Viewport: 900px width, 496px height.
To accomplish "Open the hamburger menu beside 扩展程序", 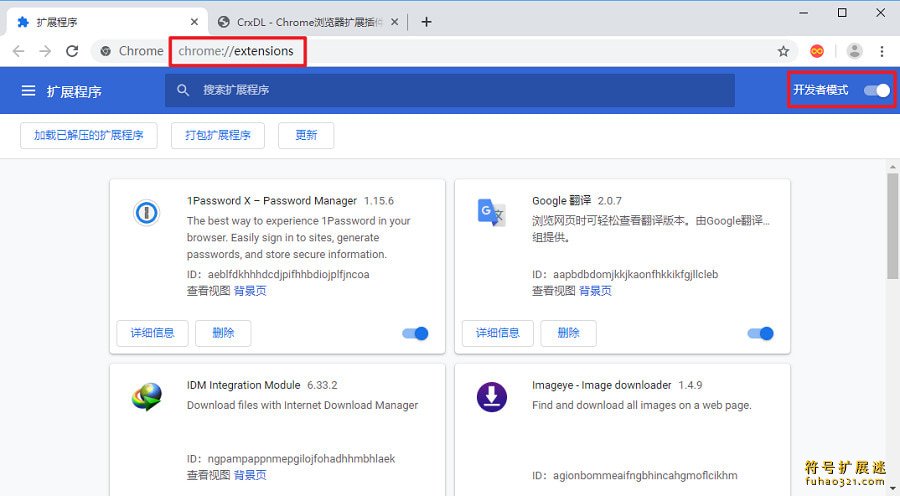I will [28, 91].
